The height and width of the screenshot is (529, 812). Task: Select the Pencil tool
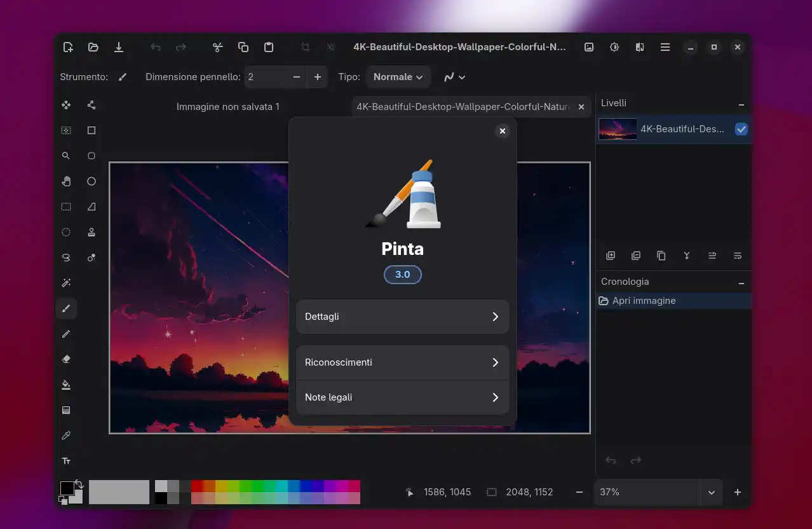pos(66,334)
